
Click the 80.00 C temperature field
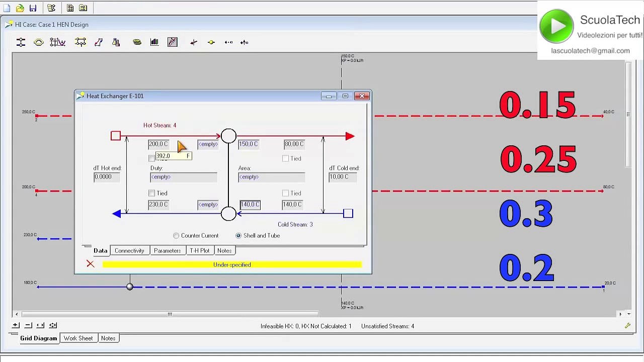click(x=294, y=144)
